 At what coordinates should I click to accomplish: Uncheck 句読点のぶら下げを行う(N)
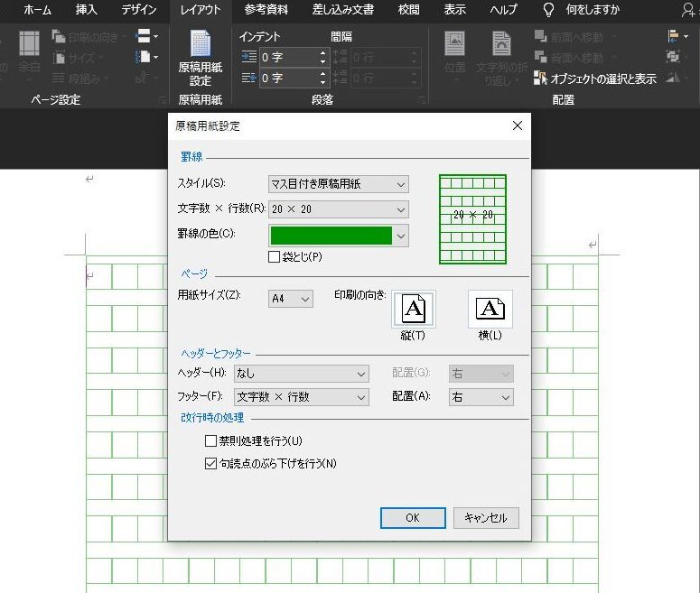[x=210, y=464]
